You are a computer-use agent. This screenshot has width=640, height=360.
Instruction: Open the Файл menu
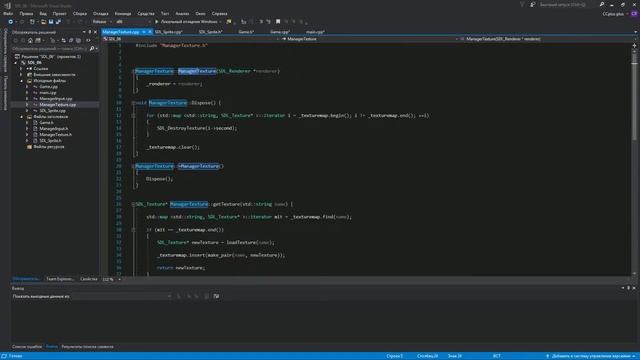point(8,13)
